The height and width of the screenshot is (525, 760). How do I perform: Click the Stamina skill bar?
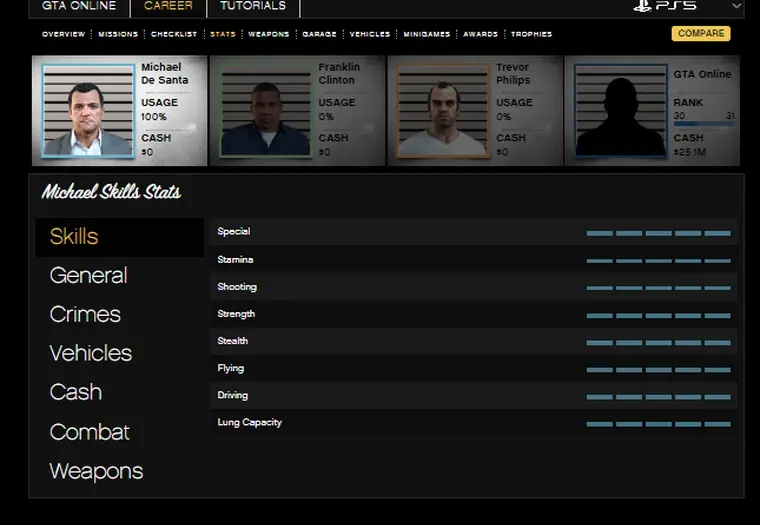(x=658, y=261)
